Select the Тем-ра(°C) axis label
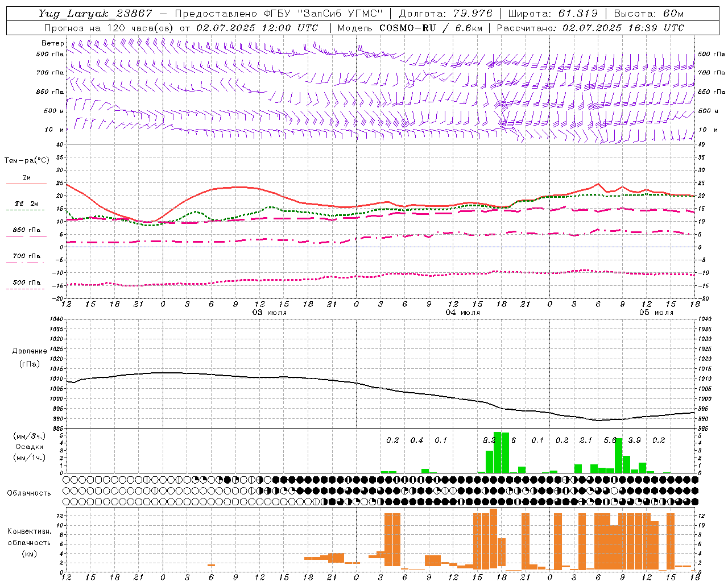The width and height of the screenshot is (728, 582). 27,161
